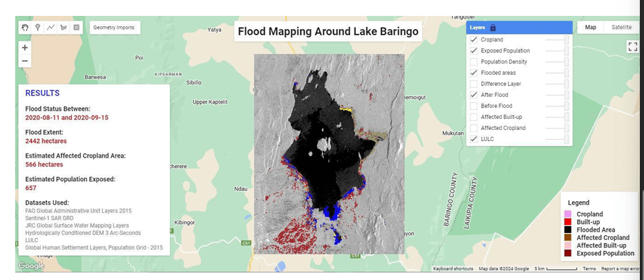The image size is (644, 280).
Task: Click the Affected Cropland legend swatch
Action: coord(568,238)
